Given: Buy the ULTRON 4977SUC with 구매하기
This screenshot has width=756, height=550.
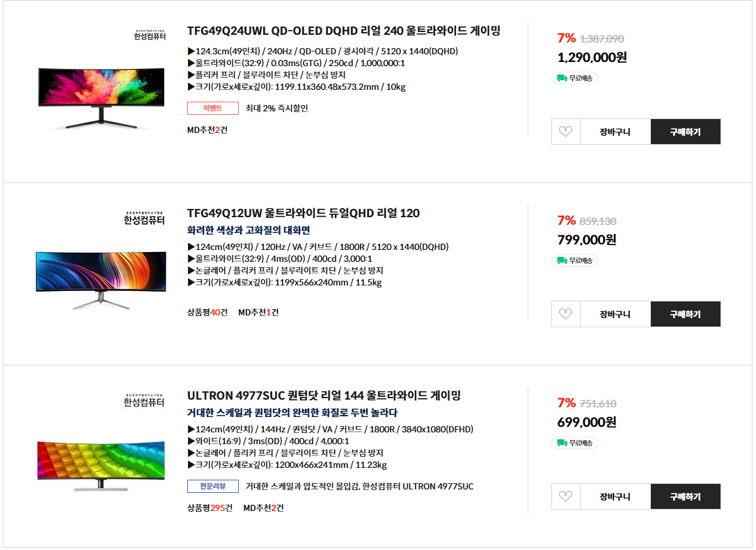Looking at the screenshot, I should coord(685,496).
